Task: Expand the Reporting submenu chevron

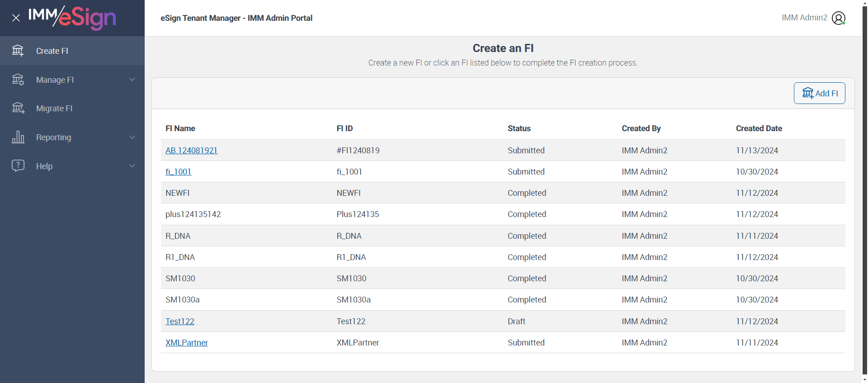Action: [x=132, y=137]
